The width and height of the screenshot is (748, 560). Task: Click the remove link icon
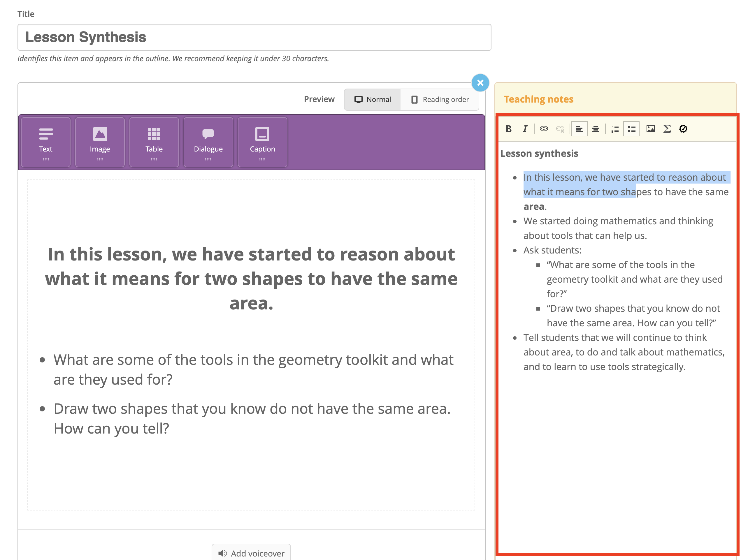[x=560, y=129]
